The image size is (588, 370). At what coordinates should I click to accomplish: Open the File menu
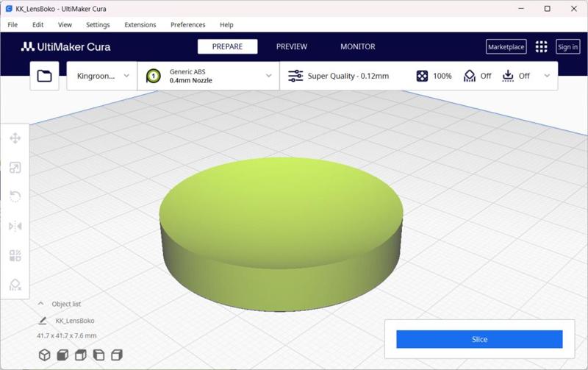pyautogui.click(x=12, y=25)
